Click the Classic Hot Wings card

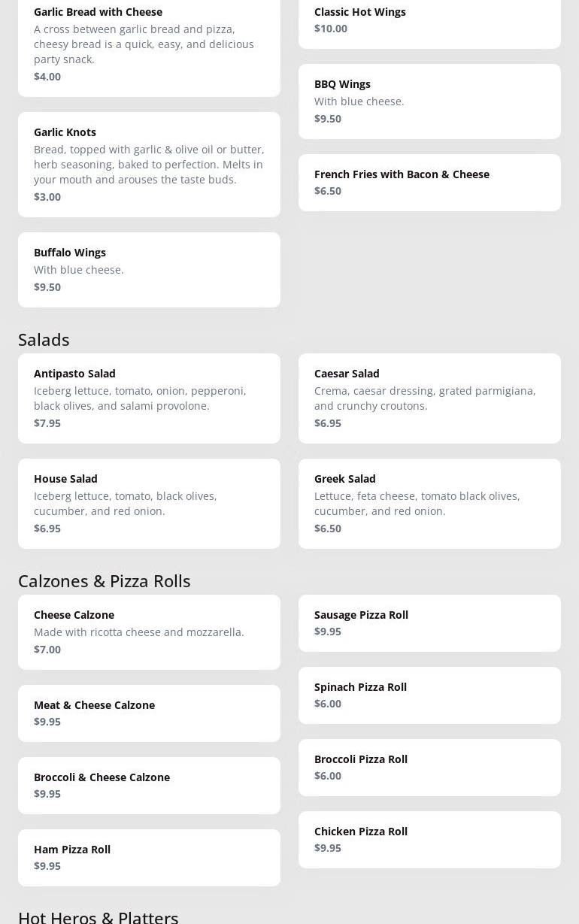429,20
